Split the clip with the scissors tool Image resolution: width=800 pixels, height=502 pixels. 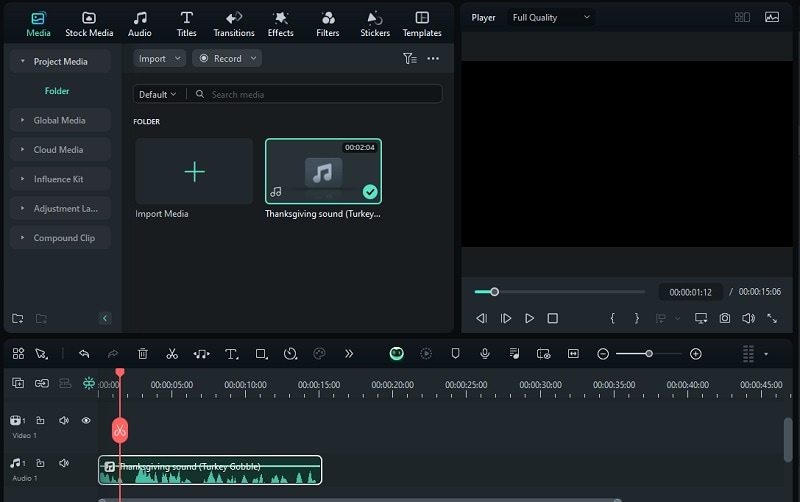(172, 354)
